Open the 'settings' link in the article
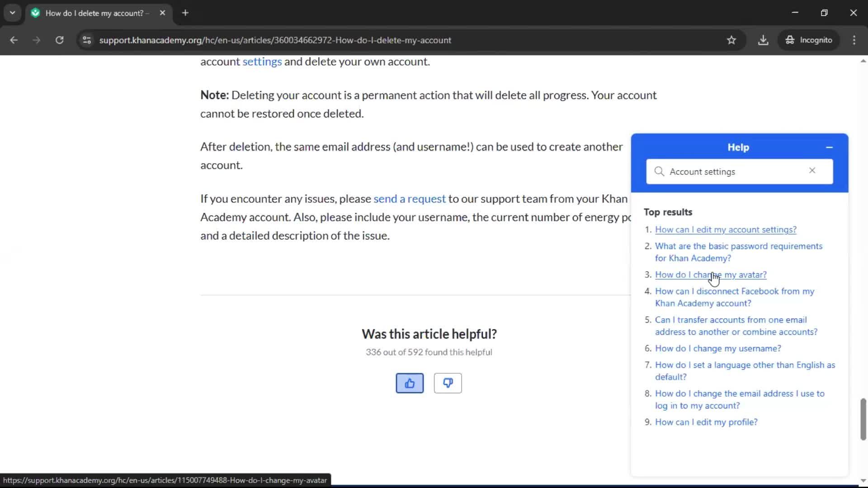Screen dimensions: 868x488 (x=262, y=61)
